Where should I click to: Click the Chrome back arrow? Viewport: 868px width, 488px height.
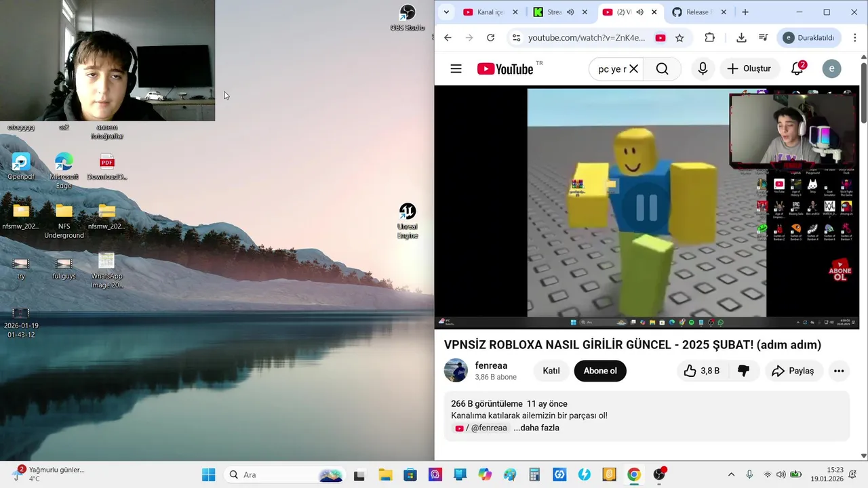[x=448, y=38]
